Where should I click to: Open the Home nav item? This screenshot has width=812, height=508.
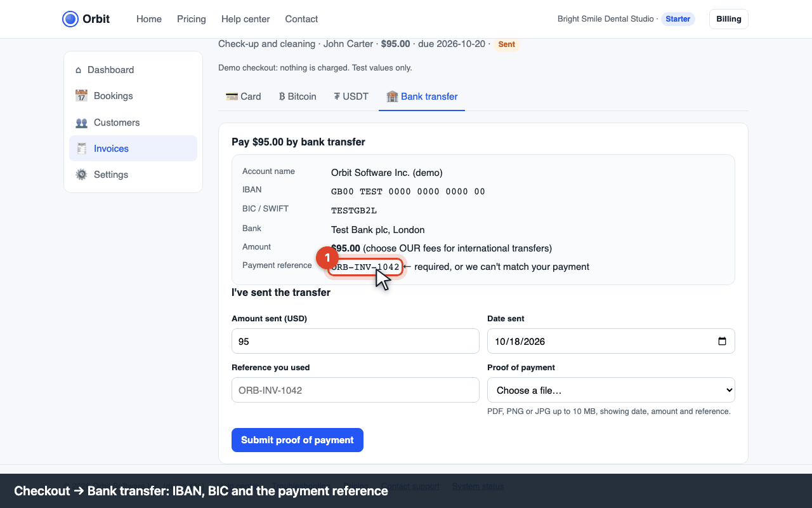(x=149, y=19)
